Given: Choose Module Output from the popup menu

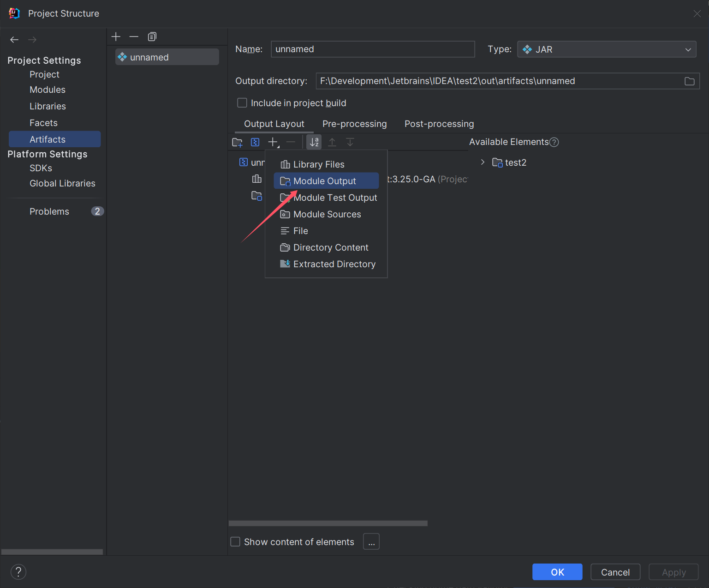Looking at the screenshot, I should [x=325, y=181].
